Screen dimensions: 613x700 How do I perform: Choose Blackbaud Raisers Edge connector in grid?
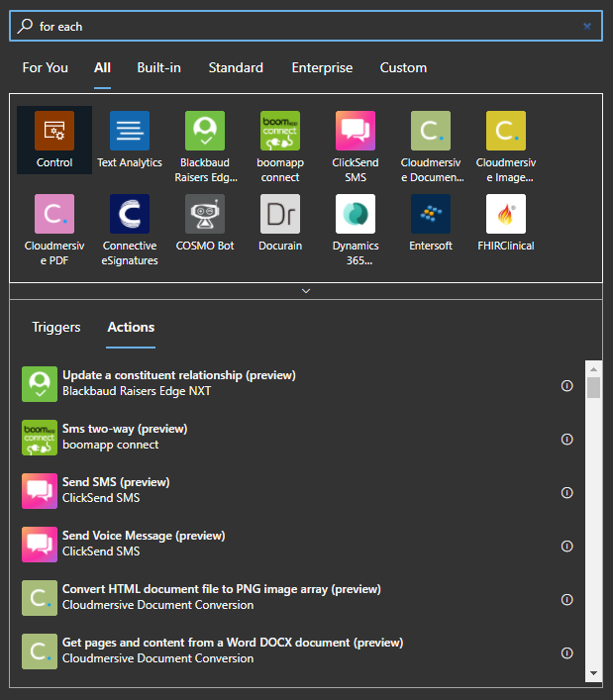[x=205, y=131]
